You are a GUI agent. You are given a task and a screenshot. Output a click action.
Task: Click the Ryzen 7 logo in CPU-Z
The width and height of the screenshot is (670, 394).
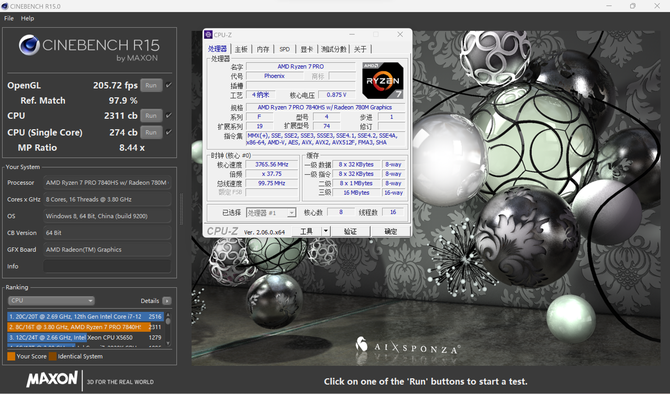pyautogui.click(x=382, y=81)
